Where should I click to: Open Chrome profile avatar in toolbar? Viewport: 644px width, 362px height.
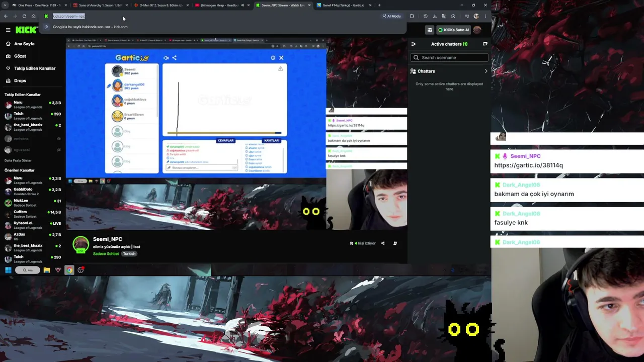tap(476, 16)
